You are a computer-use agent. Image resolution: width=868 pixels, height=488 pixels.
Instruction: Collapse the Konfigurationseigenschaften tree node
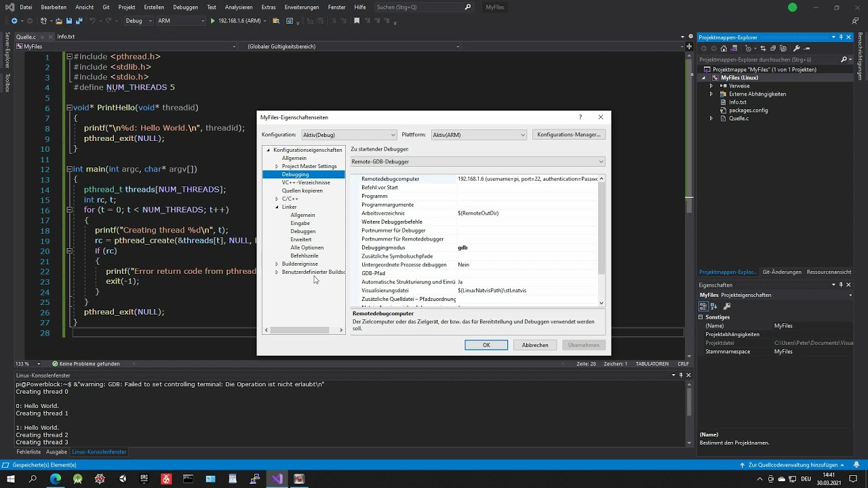[x=269, y=150]
